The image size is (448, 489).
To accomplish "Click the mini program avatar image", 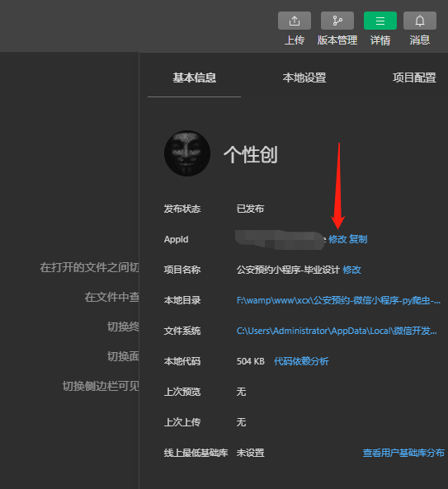I will [x=187, y=153].
